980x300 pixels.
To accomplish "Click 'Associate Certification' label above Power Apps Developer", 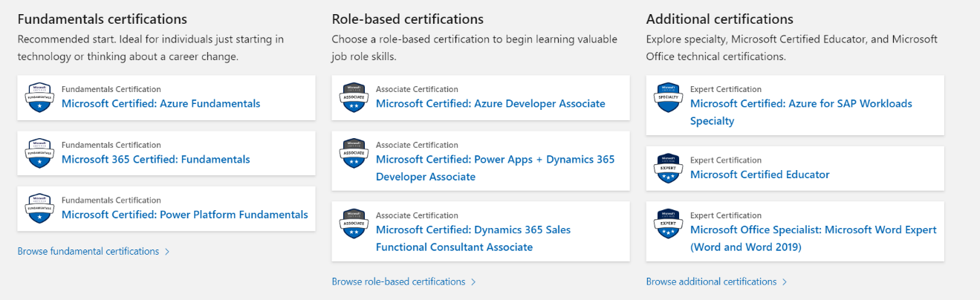I will click(x=417, y=145).
